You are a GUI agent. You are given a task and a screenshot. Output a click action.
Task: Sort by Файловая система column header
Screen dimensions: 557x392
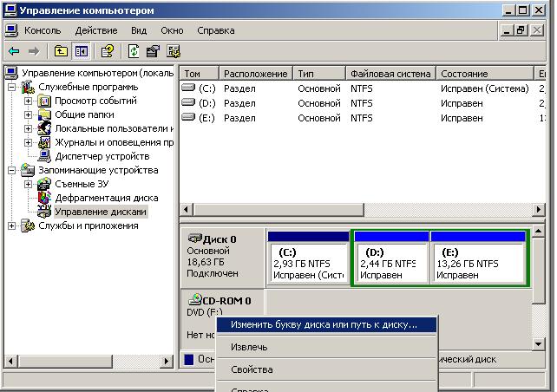[390, 74]
